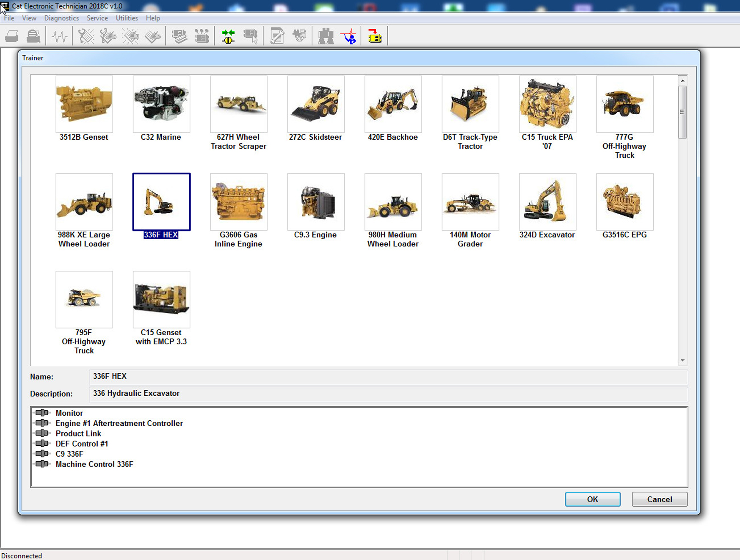Screen dimensions: 740x560
Task: Open the Diagnostics menu
Action: click(61, 18)
